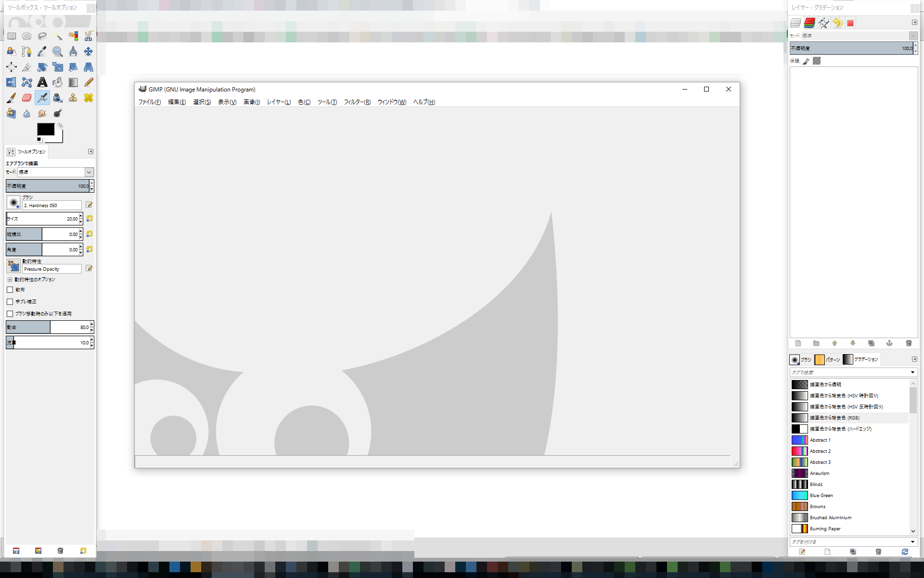Toggle the link icon next to サイズ

[89, 219]
